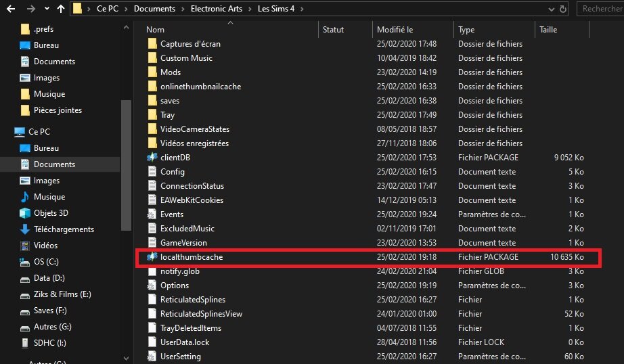Image resolution: width=624 pixels, height=364 pixels.
Task: Click the Documents breadcrumb in address bar
Action: [x=154, y=9]
